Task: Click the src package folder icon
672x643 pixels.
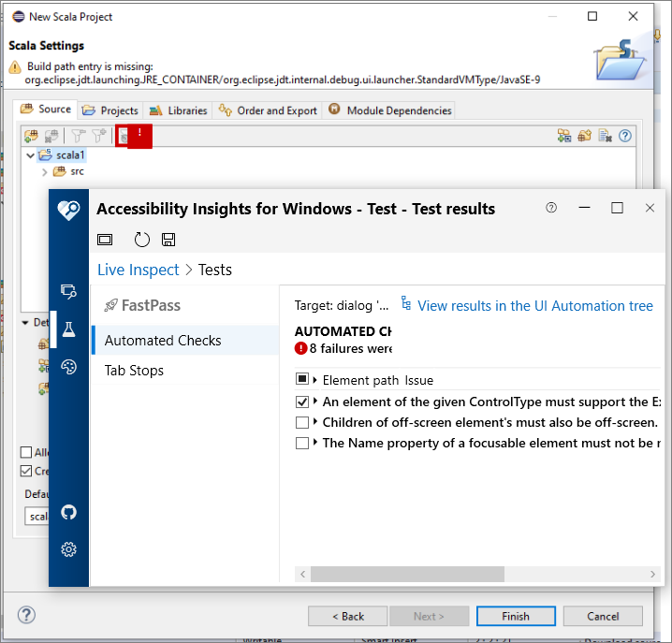Action: tap(59, 171)
